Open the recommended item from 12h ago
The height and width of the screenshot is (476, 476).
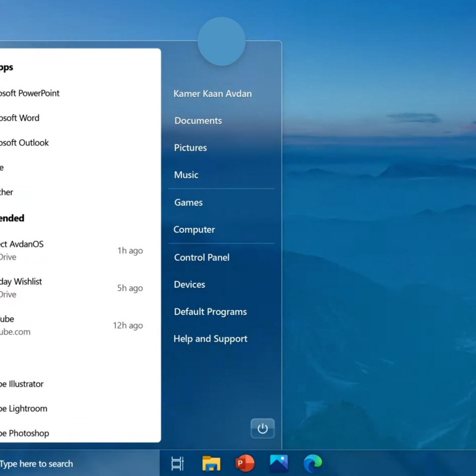click(71, 325)
